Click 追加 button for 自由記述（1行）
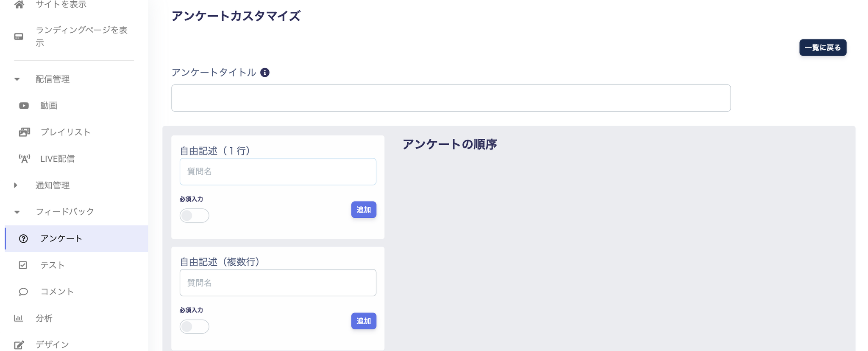 click(x=363, y=210)
